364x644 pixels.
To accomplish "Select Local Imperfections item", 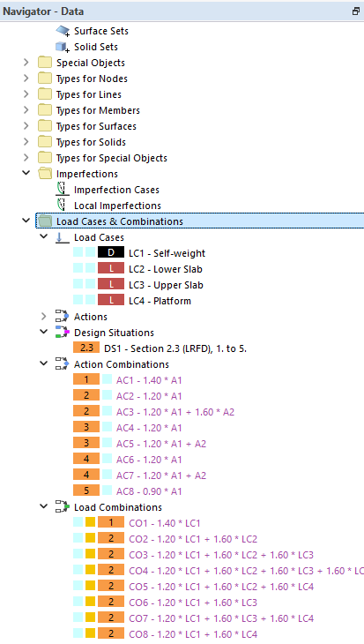I will (117, 206).
